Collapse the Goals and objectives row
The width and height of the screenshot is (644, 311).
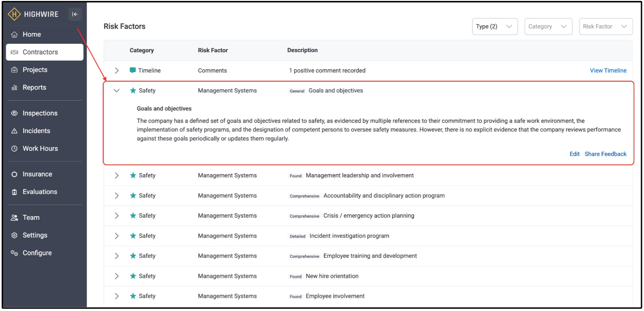pyautogui.click(x=117, y=91)
